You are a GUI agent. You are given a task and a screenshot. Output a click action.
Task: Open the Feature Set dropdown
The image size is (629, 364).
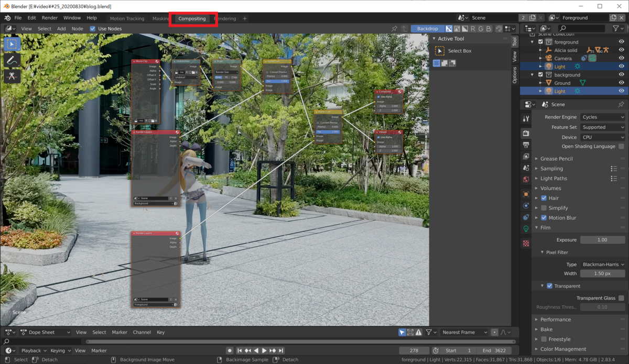tap(602, 127)
